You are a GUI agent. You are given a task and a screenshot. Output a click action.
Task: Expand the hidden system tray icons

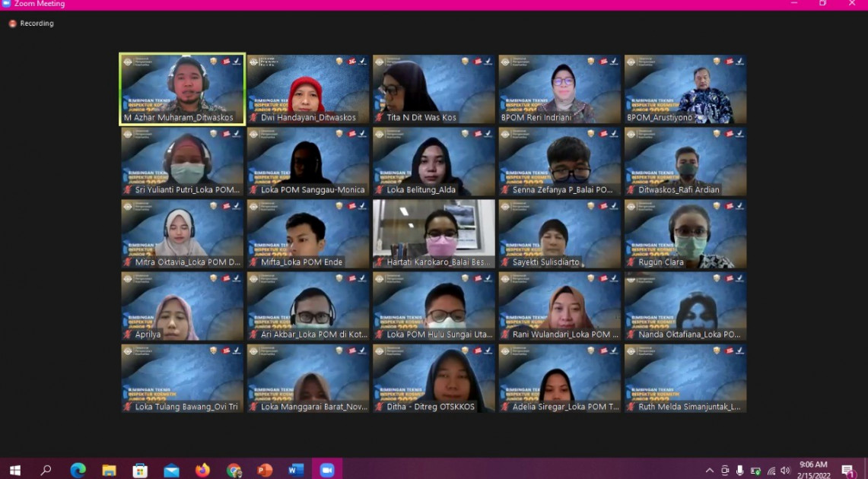click(710, 471)
